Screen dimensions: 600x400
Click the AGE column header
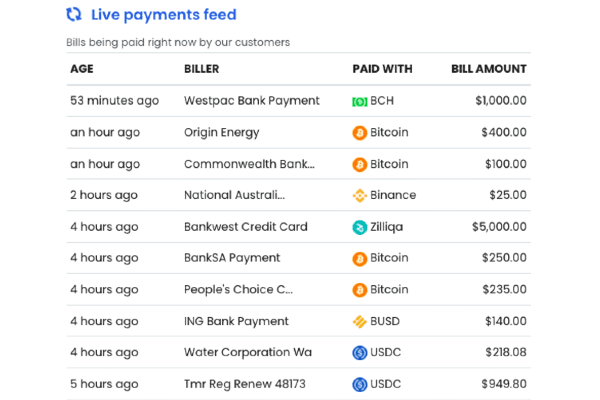(x=81, y=69)
